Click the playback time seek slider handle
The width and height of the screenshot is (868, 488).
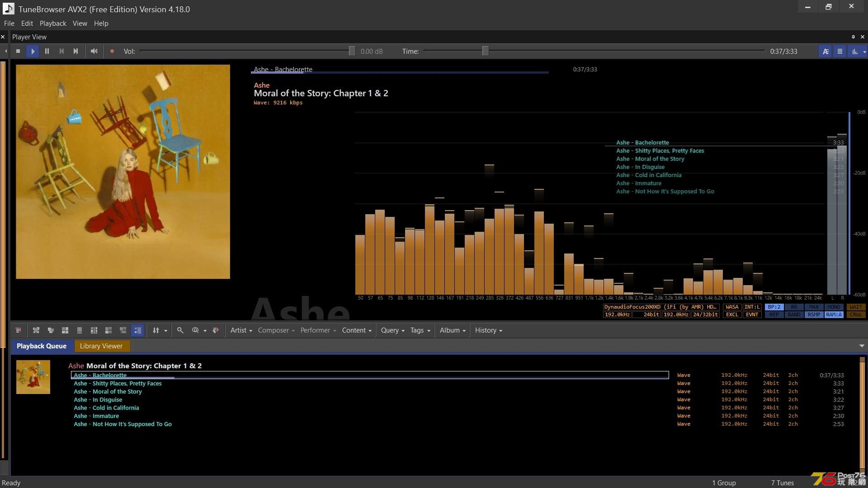pos(485,52)
